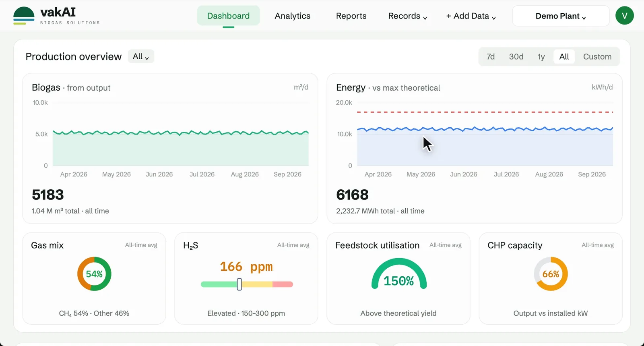Screen dimensions: 644x346
Task: Click 'Jun 2026' on the Biogas chart axis
Action: coord(159,174)
